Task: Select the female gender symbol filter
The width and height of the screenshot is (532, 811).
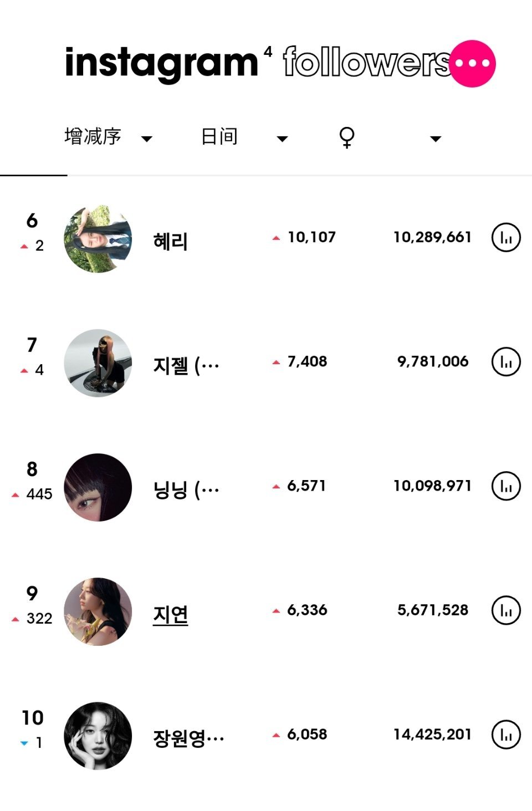Action: tap(347, 137)
